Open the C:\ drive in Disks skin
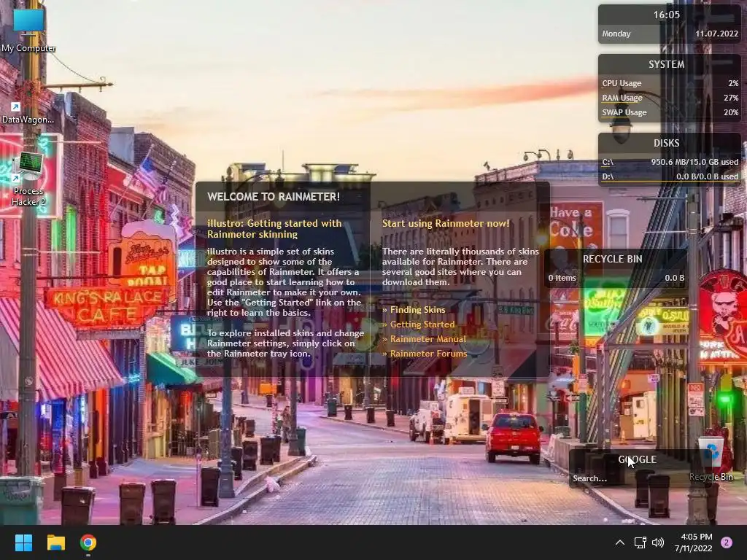 [608, 162]
